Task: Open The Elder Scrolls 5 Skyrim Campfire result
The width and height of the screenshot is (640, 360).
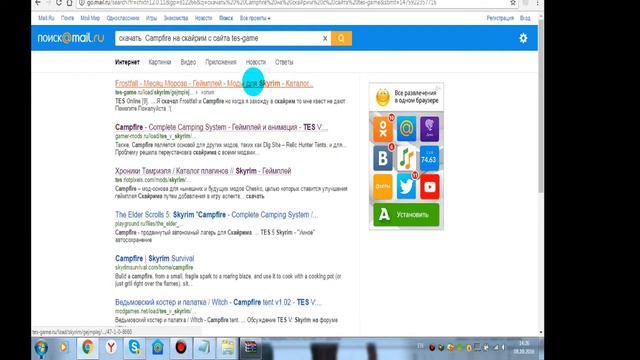Action: (216, 214)
